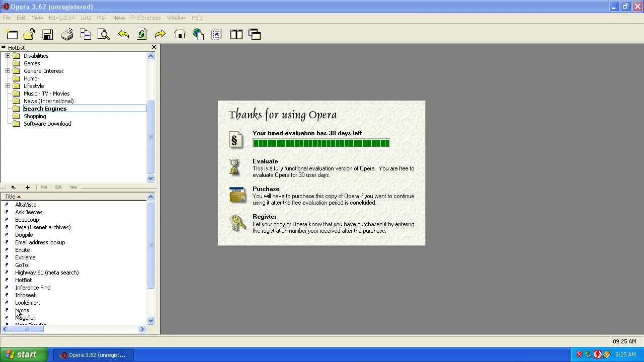
Task: Click the evaluation days progress bar
Action: tap(321, 143)
